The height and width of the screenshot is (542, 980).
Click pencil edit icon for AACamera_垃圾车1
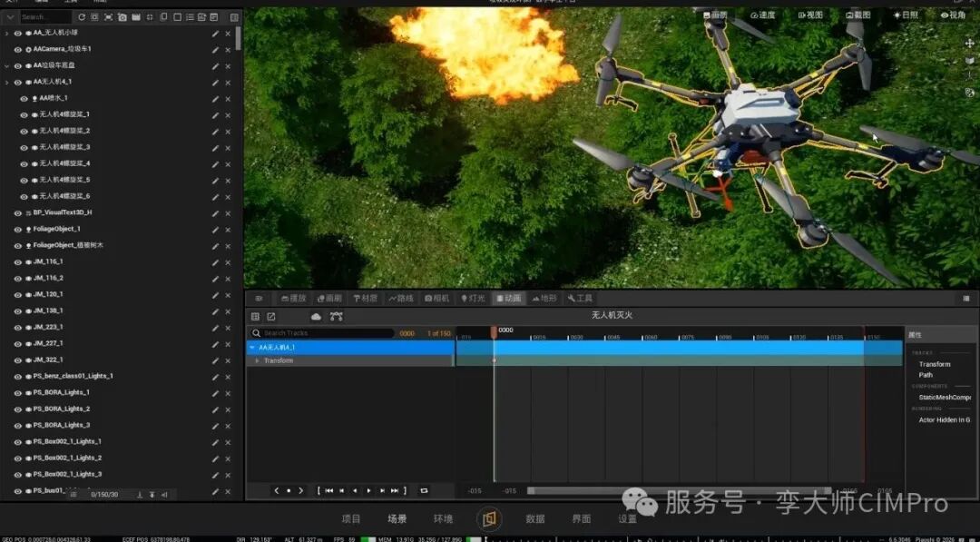tap(215, 50)
